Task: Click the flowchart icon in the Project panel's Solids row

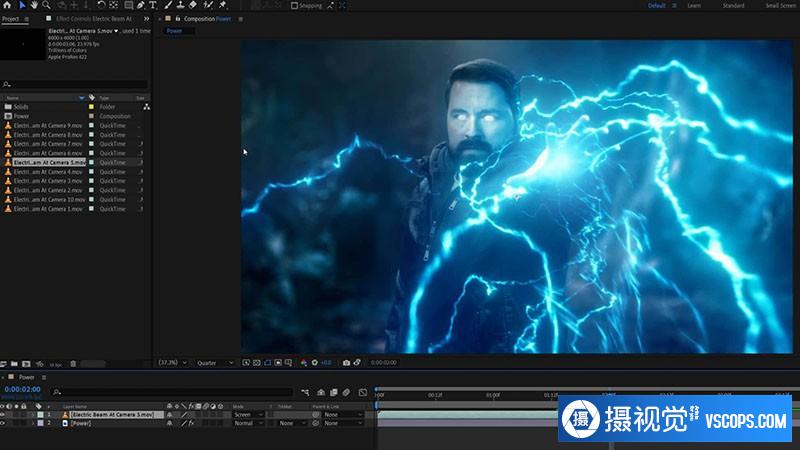Action: point(146,107)
